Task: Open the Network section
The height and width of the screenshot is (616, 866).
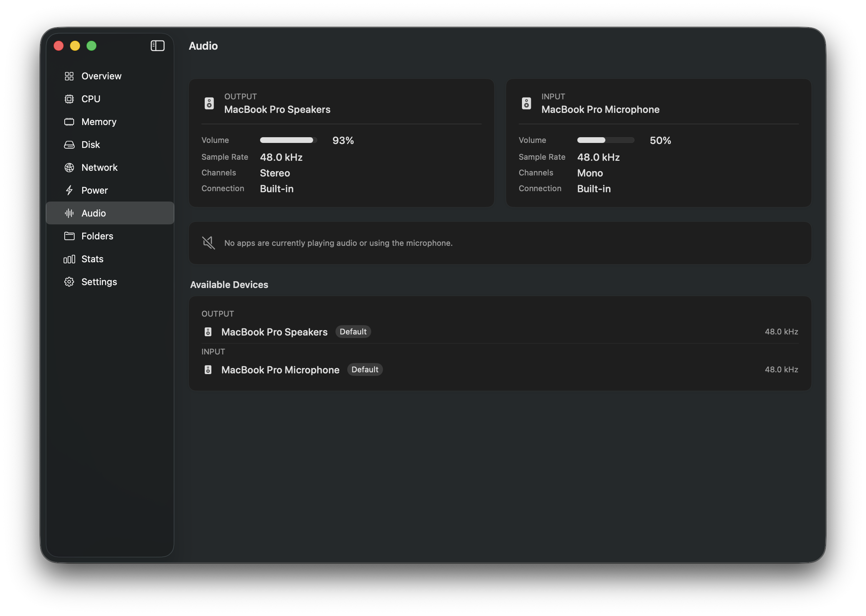Action: tap(110, 168)
